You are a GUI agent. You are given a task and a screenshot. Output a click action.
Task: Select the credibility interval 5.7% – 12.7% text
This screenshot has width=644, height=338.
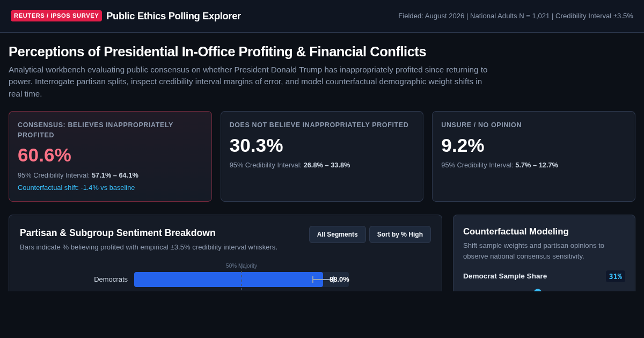[537, 165]
